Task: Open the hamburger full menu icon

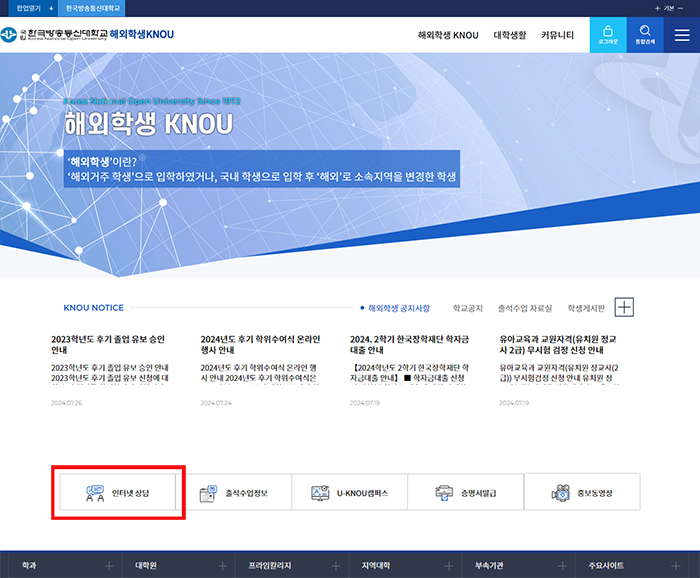Action: (x=681, y=35)
